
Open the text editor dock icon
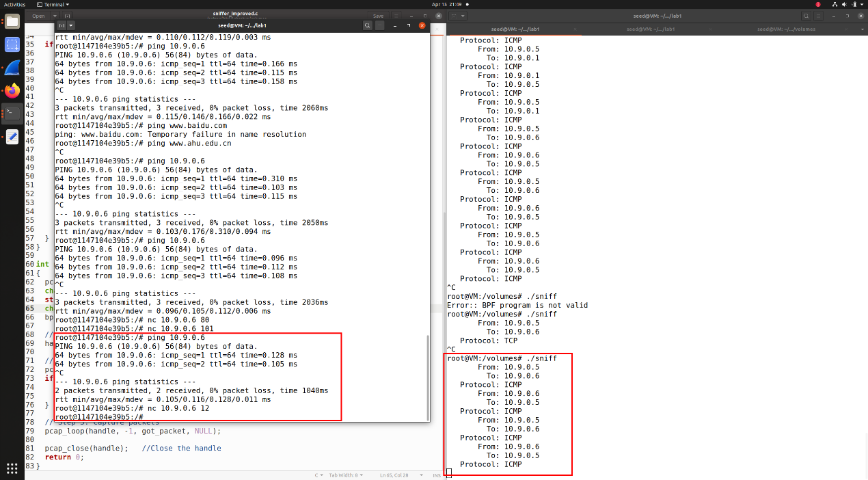pyautogui.click(x=12, y=137)
